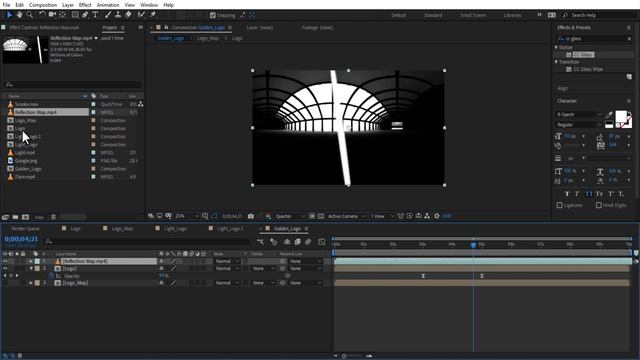Select the Rectangle shape tool

[75, 15]
